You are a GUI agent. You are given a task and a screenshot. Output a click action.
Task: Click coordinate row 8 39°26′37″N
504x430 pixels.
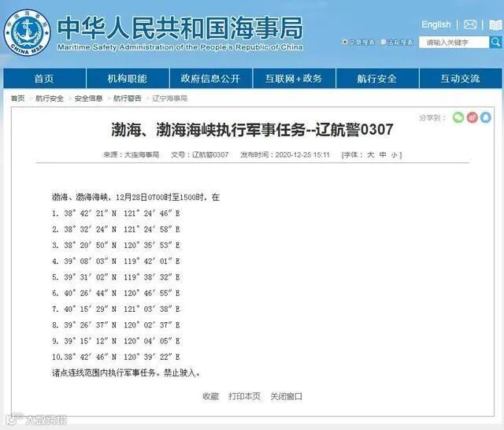tap(116, 325)
